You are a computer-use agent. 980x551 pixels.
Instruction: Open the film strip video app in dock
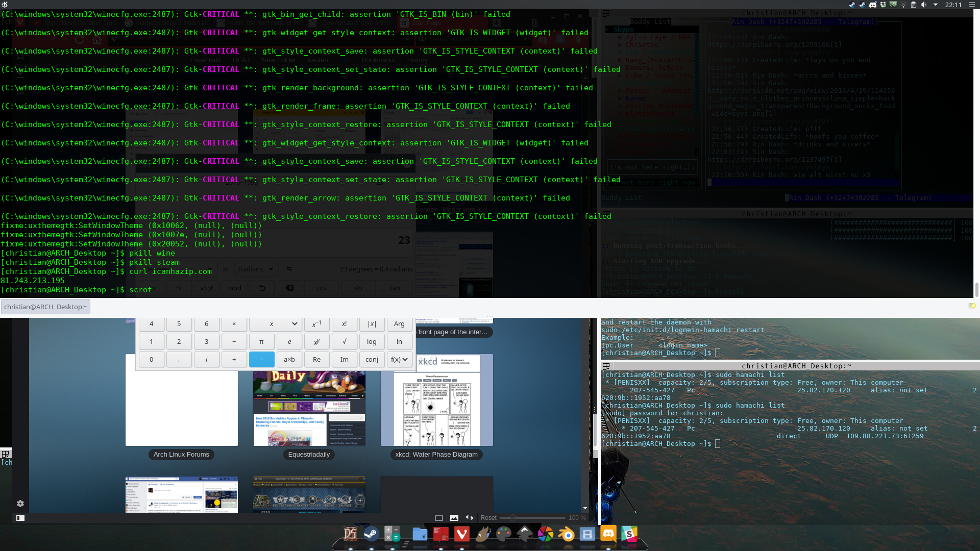click(x=587, y=534)
